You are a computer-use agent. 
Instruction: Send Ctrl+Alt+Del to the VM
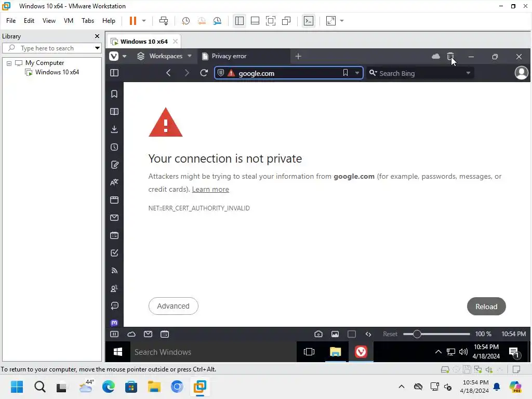[164, 21]
